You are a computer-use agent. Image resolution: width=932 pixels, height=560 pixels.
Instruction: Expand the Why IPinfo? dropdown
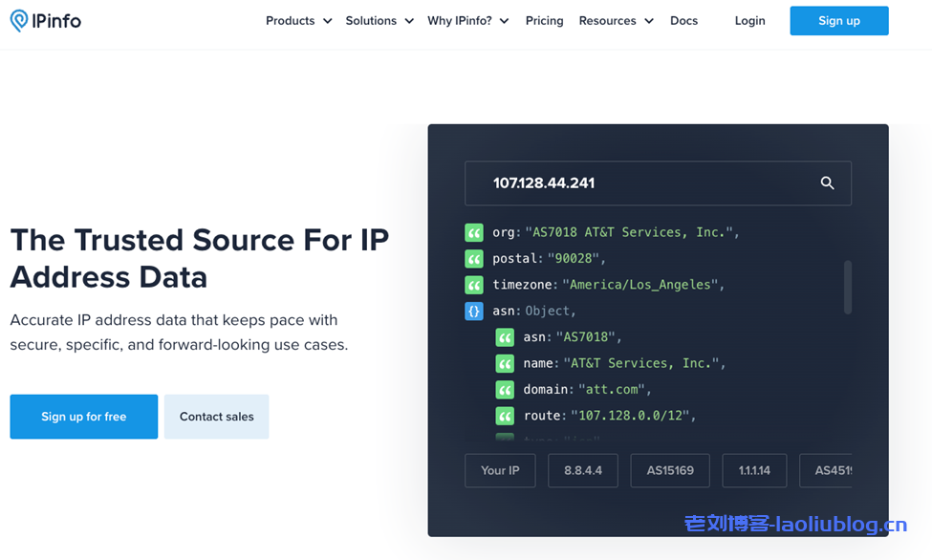tap(467, 21)
